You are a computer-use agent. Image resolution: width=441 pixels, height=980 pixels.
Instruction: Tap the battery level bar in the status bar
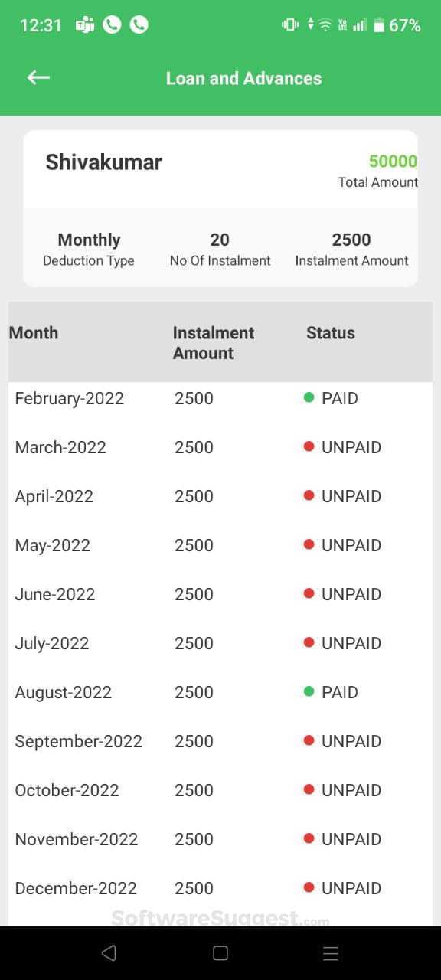381,24
